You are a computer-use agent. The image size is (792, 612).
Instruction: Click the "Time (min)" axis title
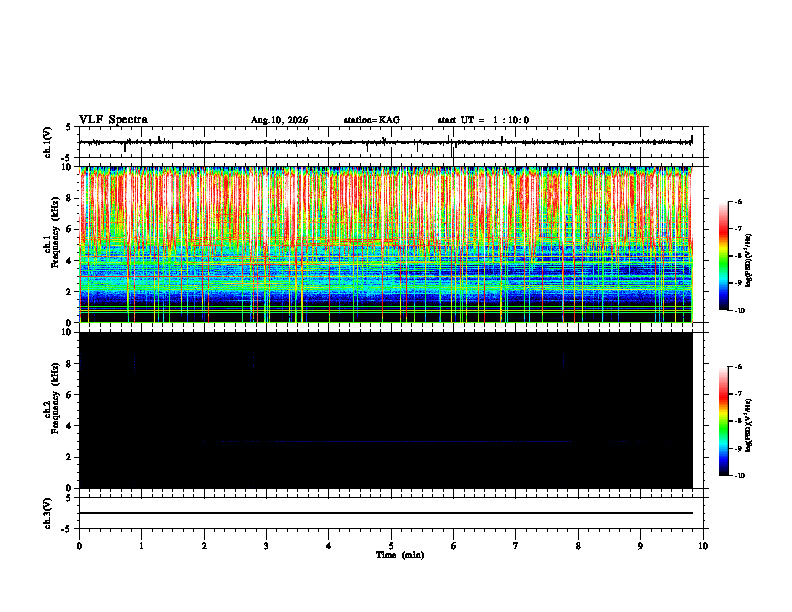400,555
